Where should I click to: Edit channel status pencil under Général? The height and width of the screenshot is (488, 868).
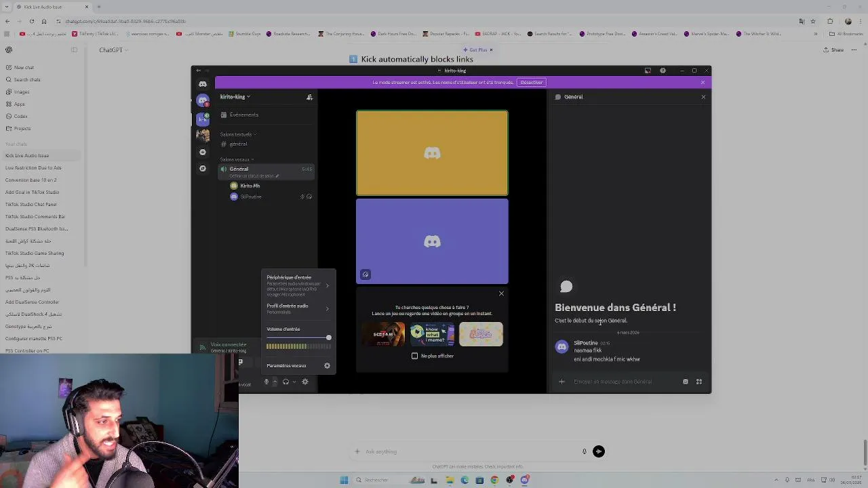(x=277, y=176)
